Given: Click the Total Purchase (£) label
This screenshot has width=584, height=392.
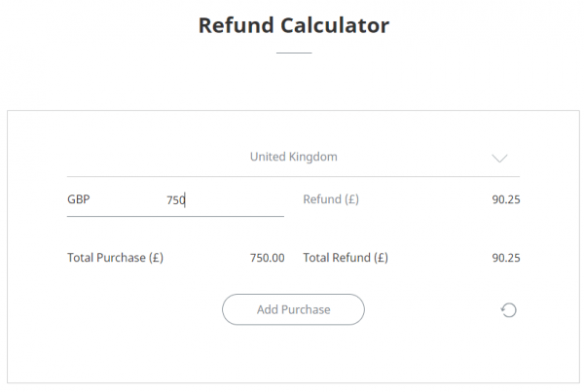Looking at the screenshot, I should [115, 258].
